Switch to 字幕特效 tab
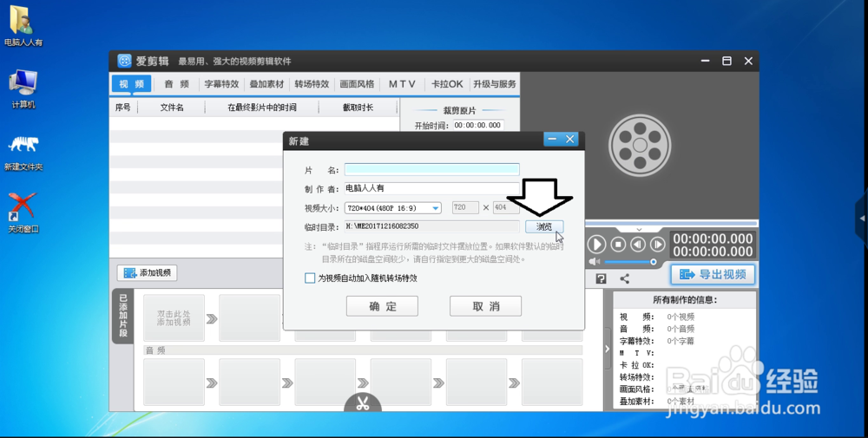The width and height of the screenshot is (868, 438). (221, 84)
